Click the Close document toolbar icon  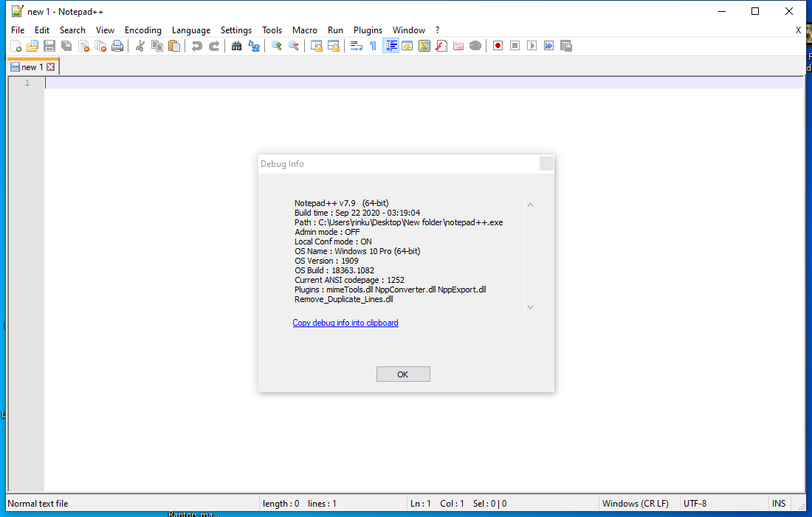(x=83, y=46)
